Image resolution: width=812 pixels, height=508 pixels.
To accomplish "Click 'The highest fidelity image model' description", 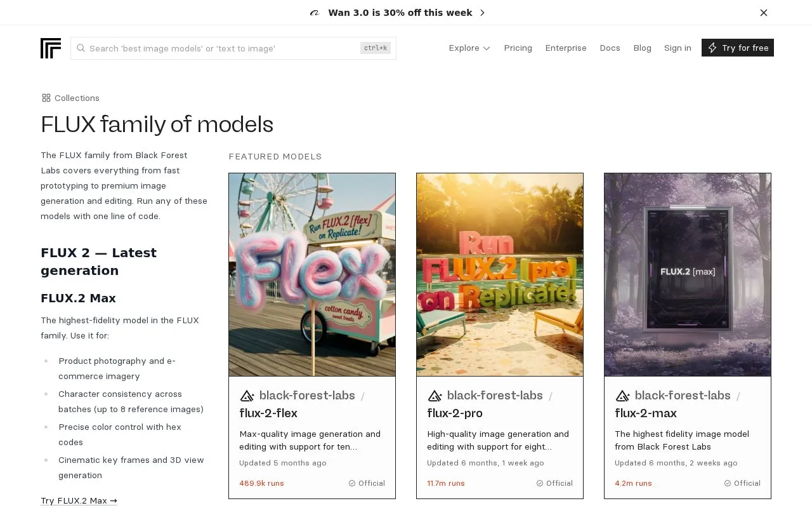I will [x=682, y=440].
